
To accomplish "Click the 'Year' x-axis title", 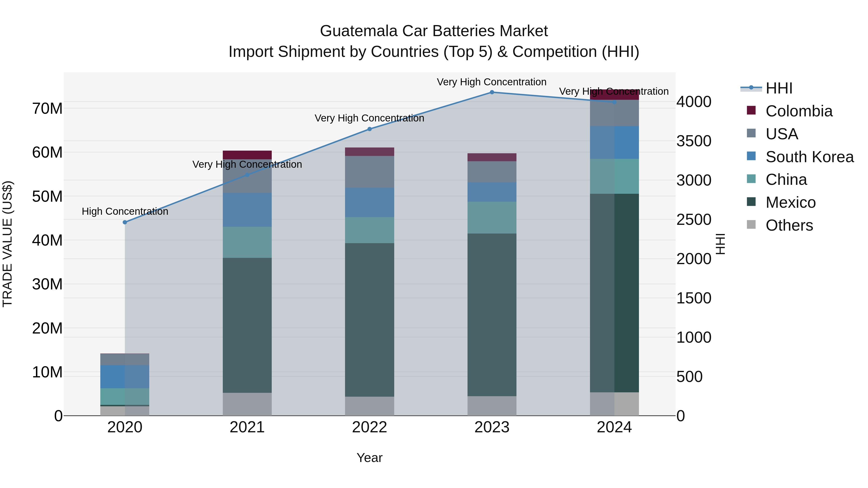I will click(x=370, y=458).
